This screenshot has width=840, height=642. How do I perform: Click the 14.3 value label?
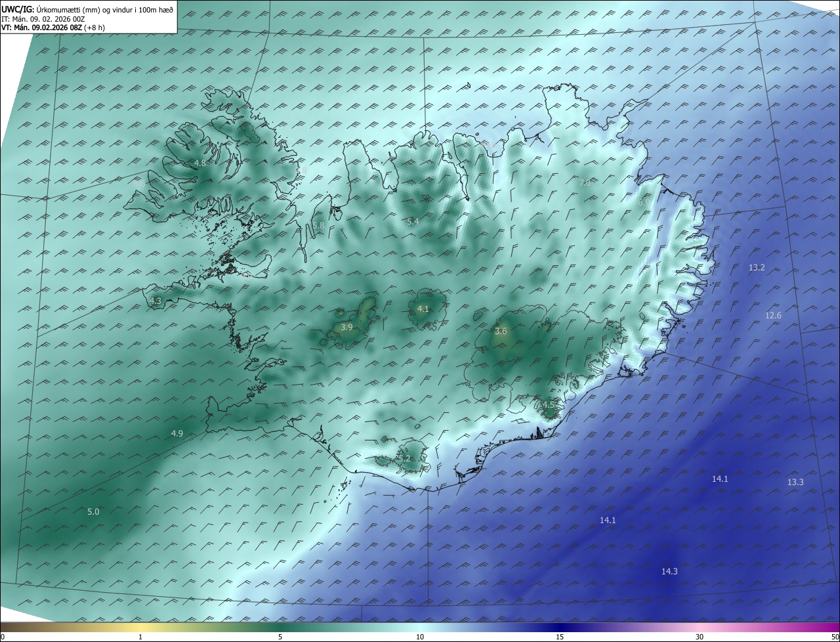tap(669, 572)
